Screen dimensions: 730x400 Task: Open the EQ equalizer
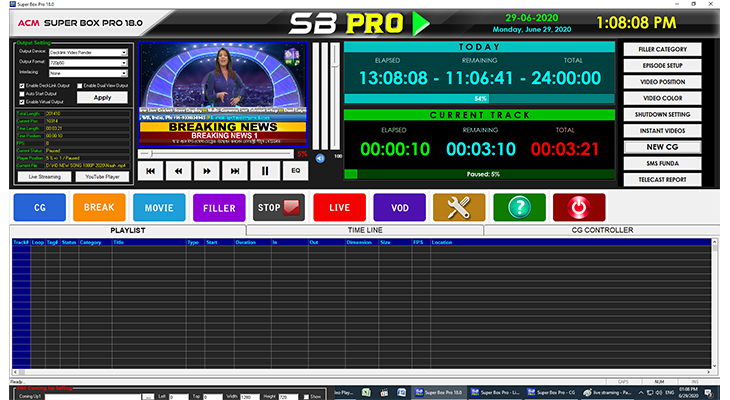click(296, 171)
